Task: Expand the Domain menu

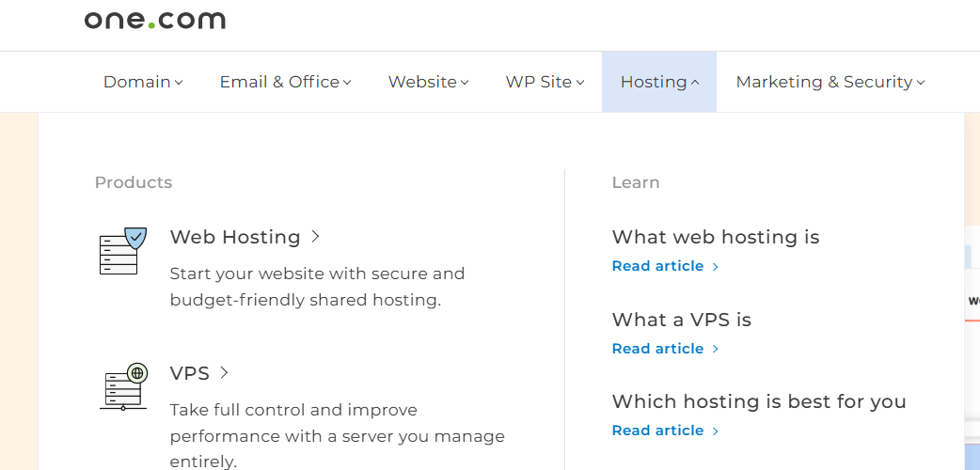Action: (143, 82)
